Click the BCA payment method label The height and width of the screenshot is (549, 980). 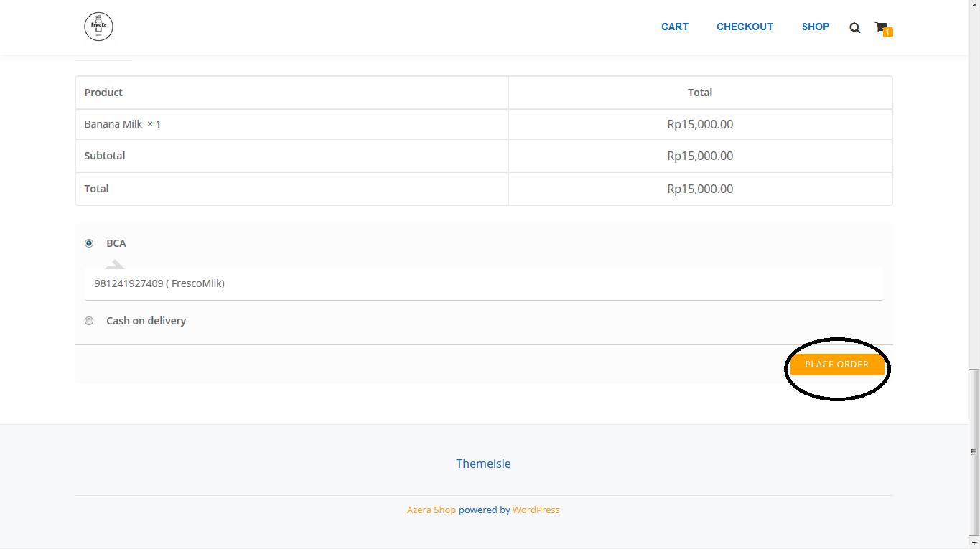click(116, 243)
